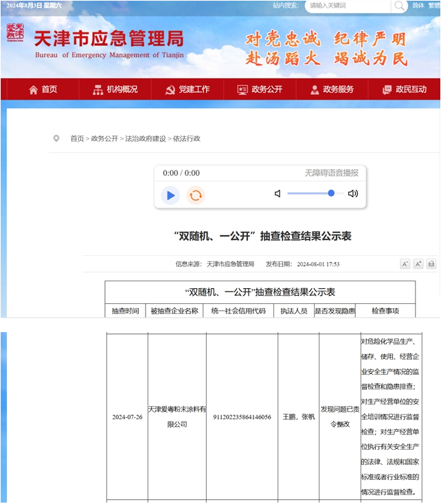
Task: Click the 天津市应急管理局 information source text
Action: click(x=230, y=264)
